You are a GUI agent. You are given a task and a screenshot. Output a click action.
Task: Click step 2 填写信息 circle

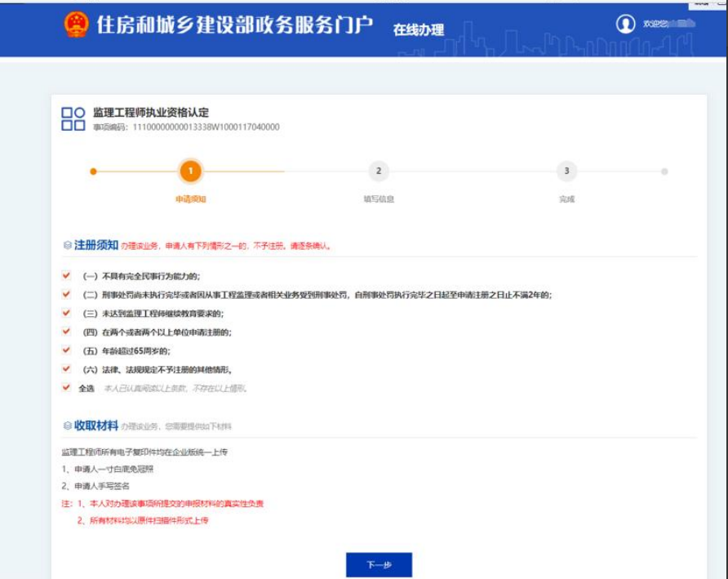[x=378, y=171]
